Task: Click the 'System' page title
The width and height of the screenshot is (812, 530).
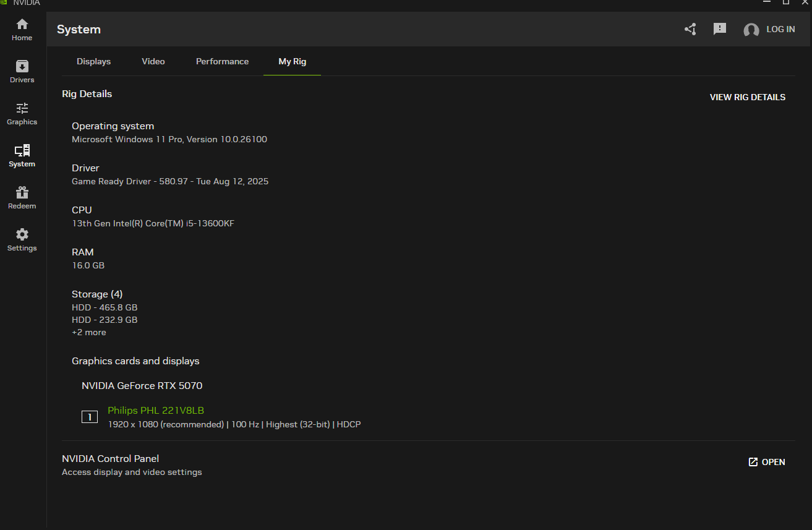Action: 79,30
